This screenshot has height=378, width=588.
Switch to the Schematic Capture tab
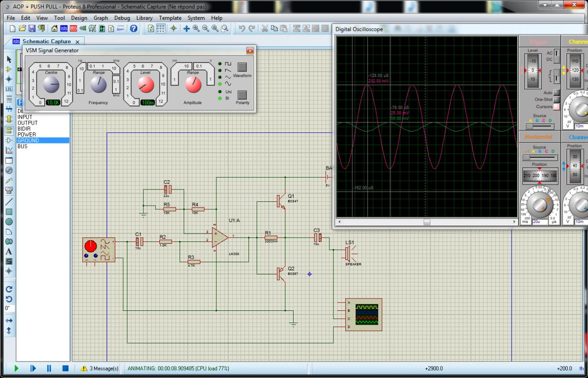(x=46, y=41)
